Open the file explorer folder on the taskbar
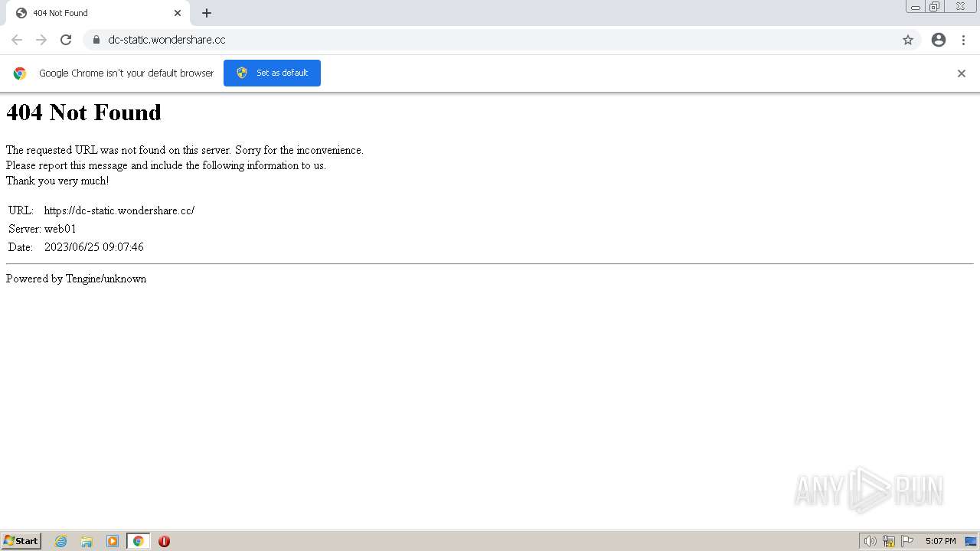 pyautogui.click(x=87, y=541)
